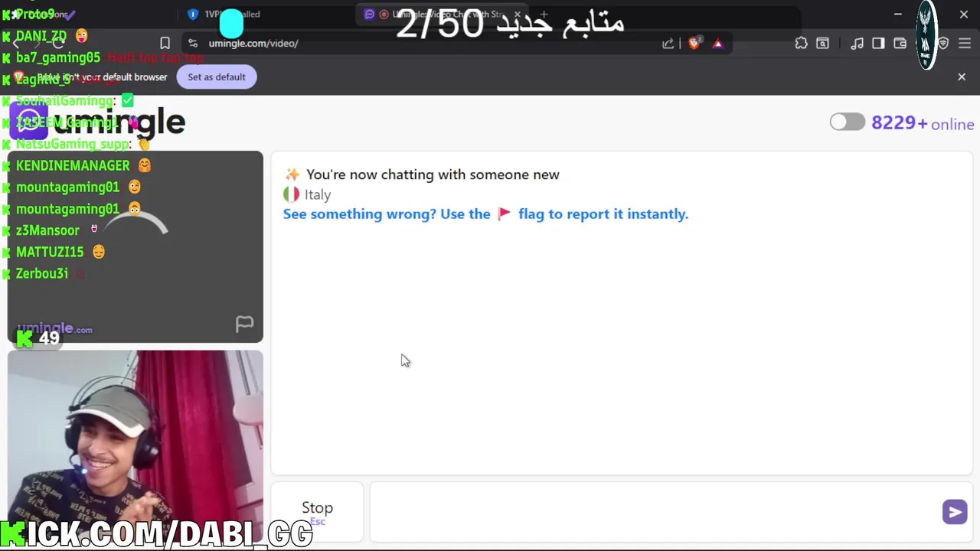
Task: Open the extensions puzzle icon
Action: pyautogui.click(x=801, y=44)
